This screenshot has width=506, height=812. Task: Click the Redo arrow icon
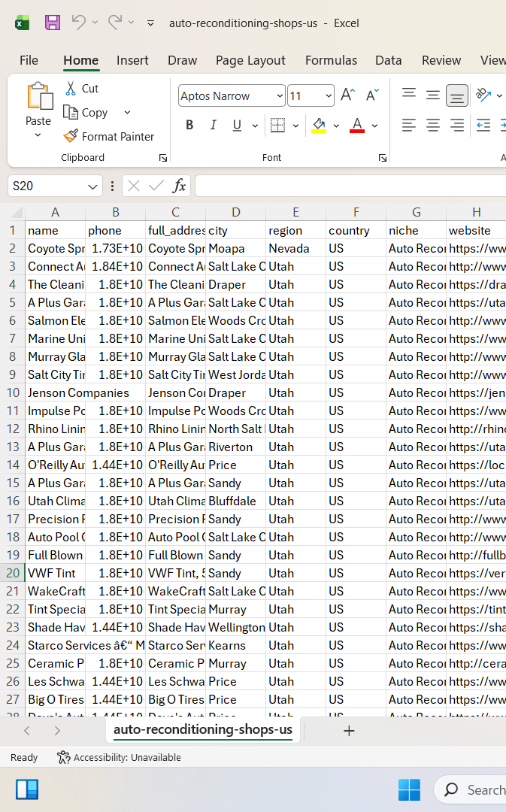[115, 23]
